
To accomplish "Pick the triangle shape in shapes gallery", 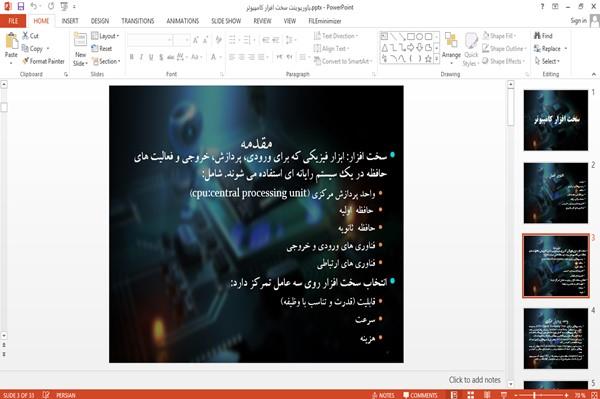I will pyautogui.click(x=385, y=47).
